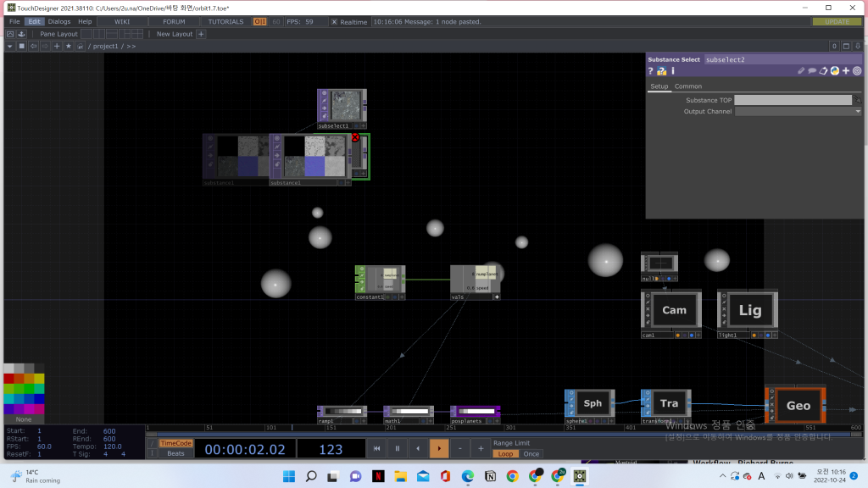Pause the timeline playback
This screenshot has width=868, height=488.
[x=397, y=448]
